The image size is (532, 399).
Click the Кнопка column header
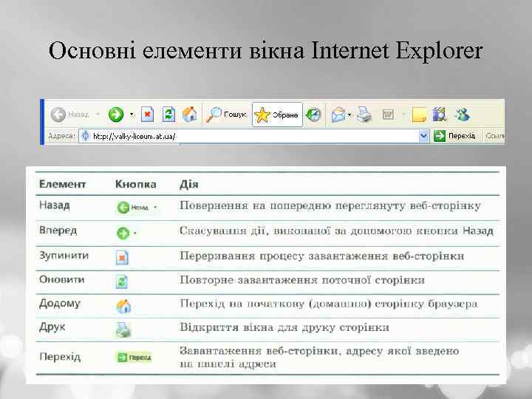click(x=136, y=184)
